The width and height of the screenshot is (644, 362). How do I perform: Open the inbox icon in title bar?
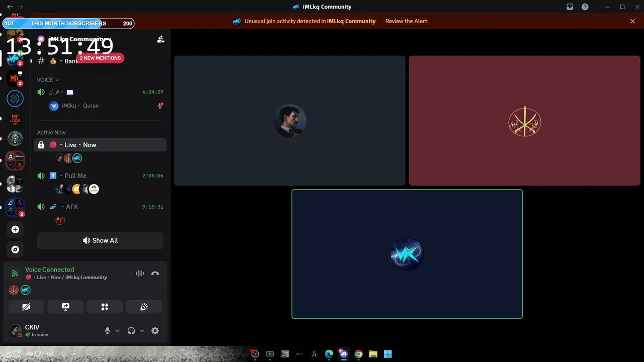coord(570,7)
